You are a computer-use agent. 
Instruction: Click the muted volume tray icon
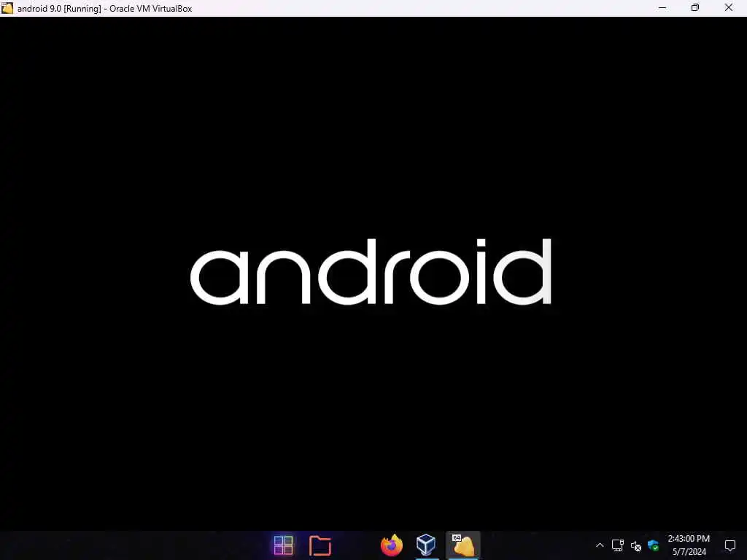tap(636, 545)
